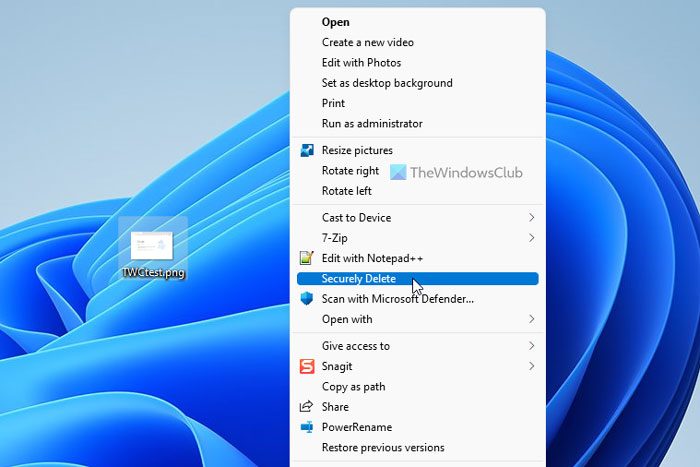Choose Restore previous versions
This screenshot has width=700, height=467.
(x=417, y=447)
